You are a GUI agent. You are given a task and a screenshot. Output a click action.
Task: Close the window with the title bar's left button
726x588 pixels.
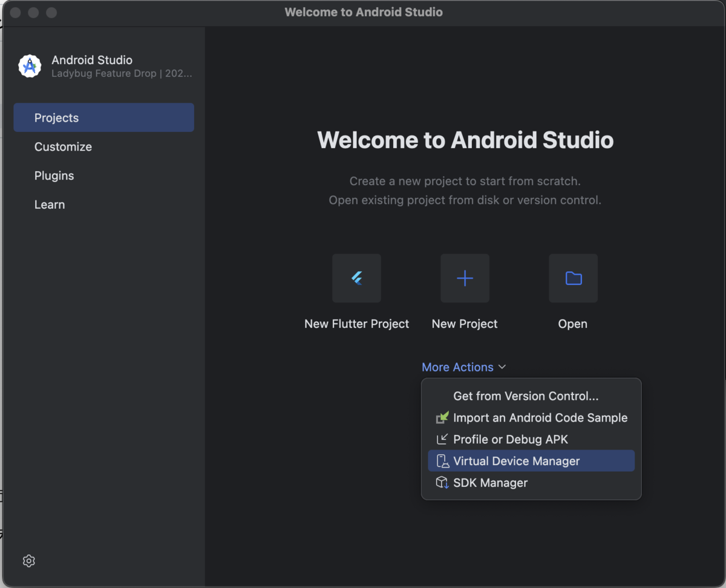click(x=15, y=13)
